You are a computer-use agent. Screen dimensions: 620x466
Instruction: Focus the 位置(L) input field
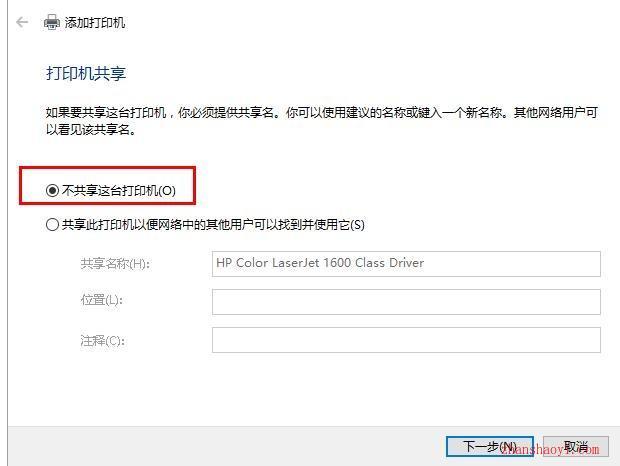click(x=406, y=302)
